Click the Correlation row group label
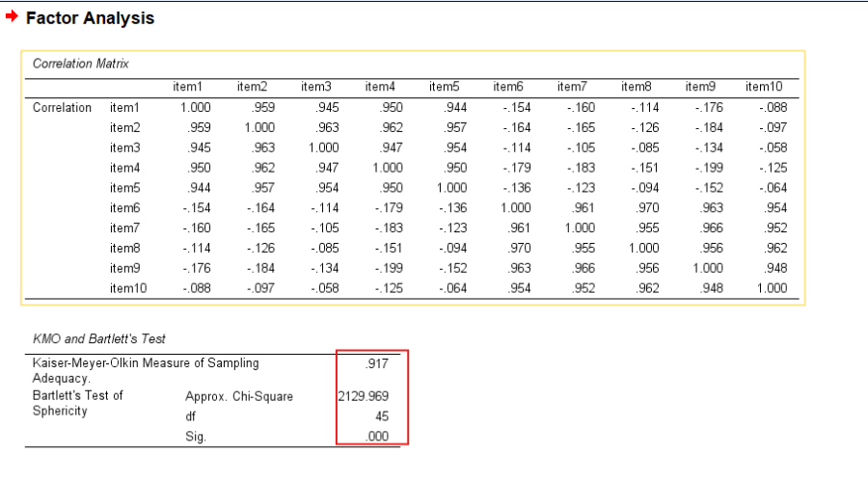 62,108
